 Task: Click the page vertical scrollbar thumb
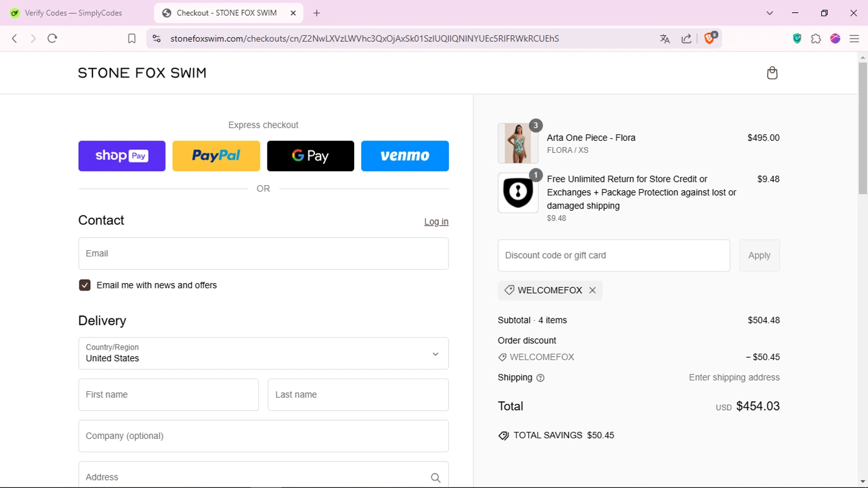point(863,128)
